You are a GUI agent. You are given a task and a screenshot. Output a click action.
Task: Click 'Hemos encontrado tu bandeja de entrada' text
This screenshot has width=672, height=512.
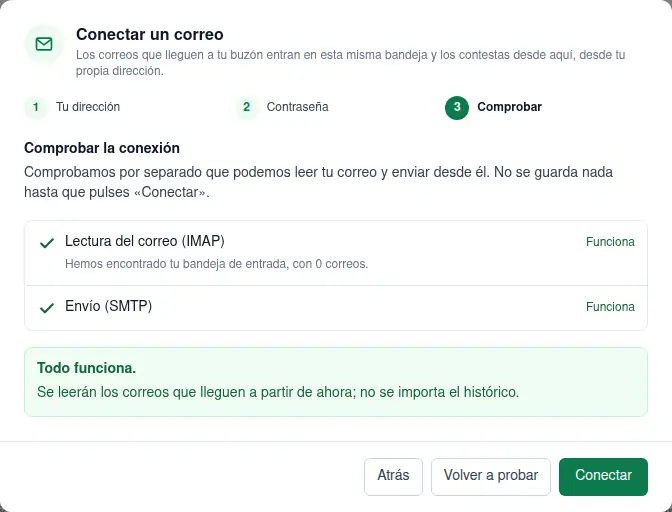click(216, 263)
